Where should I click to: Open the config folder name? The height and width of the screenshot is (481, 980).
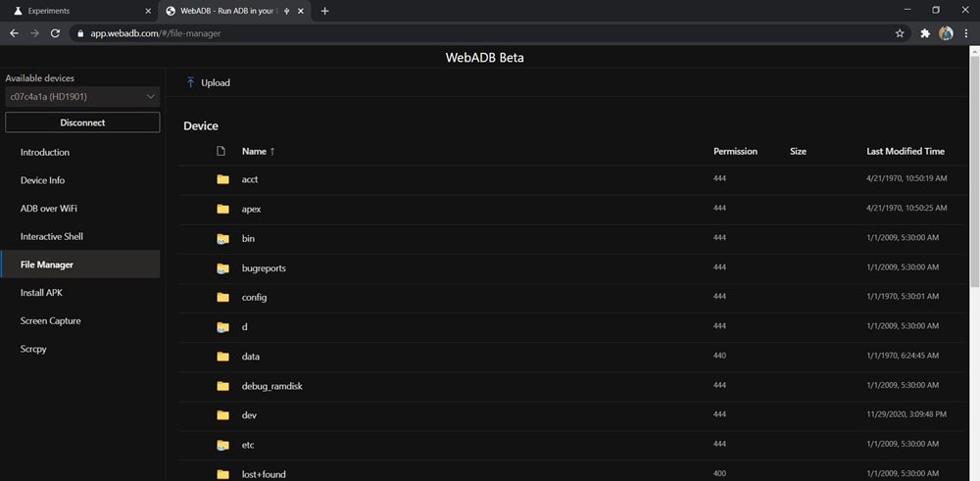pyautogui.click(x=255, y=298)
